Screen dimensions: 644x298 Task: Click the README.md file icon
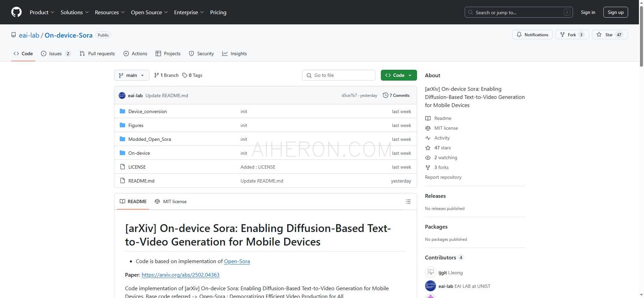click(122, 180)
